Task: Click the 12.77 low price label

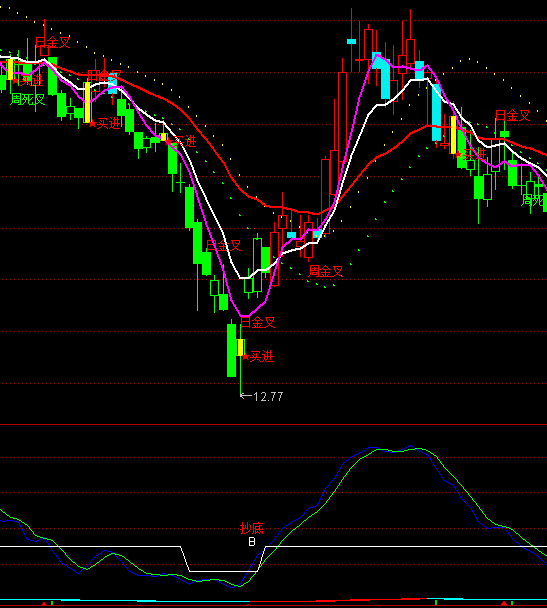Action: click(268, 396)
